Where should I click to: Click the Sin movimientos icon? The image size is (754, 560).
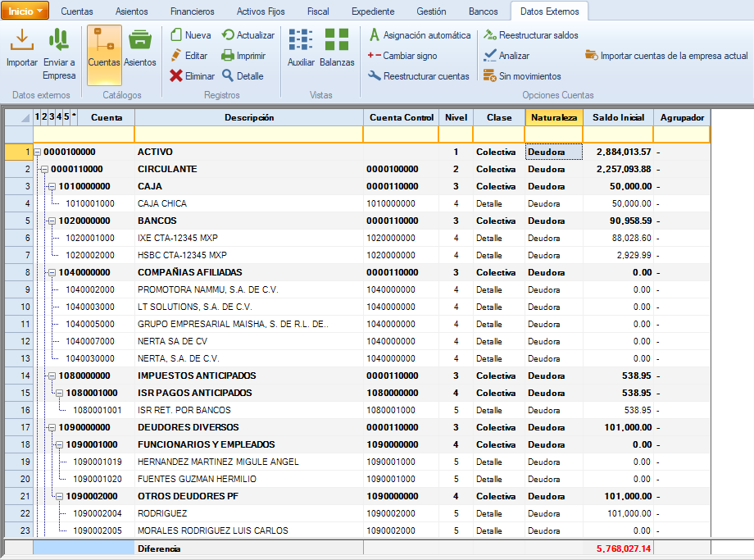pos(490,75)
